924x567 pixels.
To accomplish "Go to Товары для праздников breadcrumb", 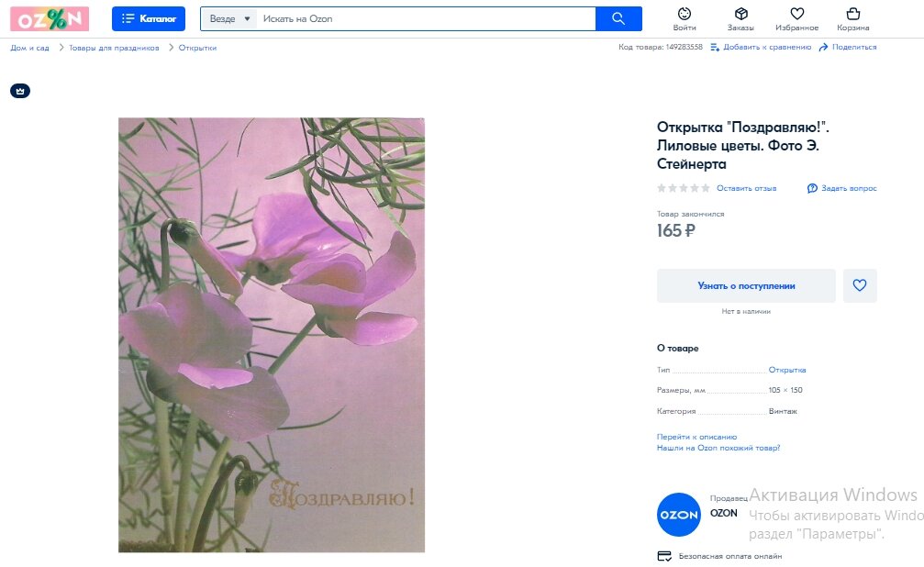I will click(x=114, y=48).
